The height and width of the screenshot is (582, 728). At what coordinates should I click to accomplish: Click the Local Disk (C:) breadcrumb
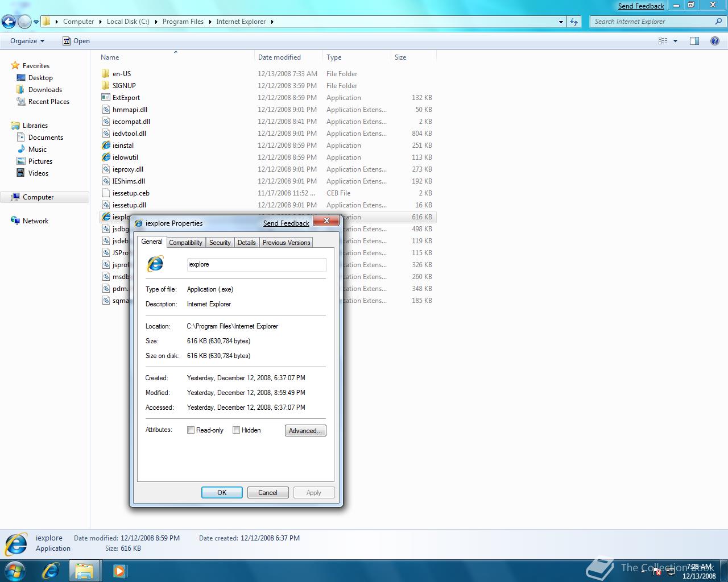(128, 22)
